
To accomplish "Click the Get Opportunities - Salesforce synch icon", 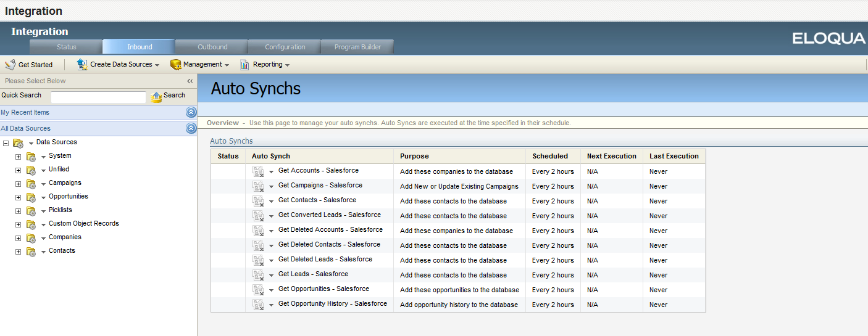I will [259, 290].
